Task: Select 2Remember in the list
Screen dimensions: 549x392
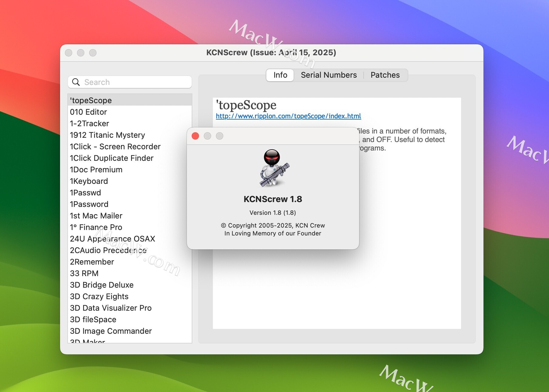Action: coord(130,262)
